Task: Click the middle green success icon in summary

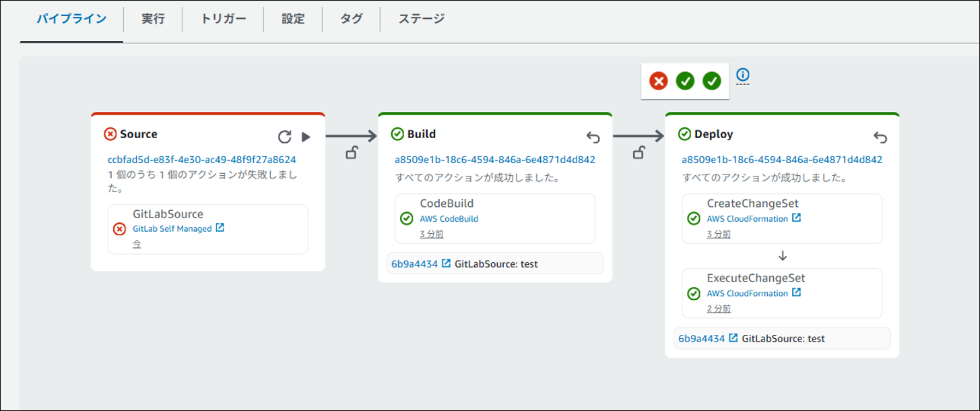Action: tap(685, 81)
